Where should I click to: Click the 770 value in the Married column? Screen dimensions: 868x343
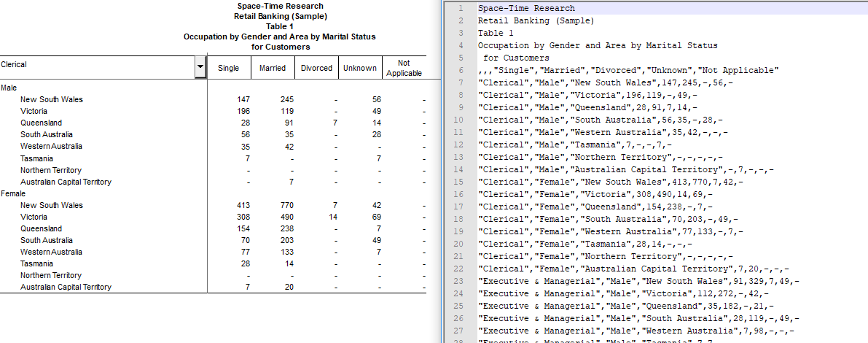point(286,206)
